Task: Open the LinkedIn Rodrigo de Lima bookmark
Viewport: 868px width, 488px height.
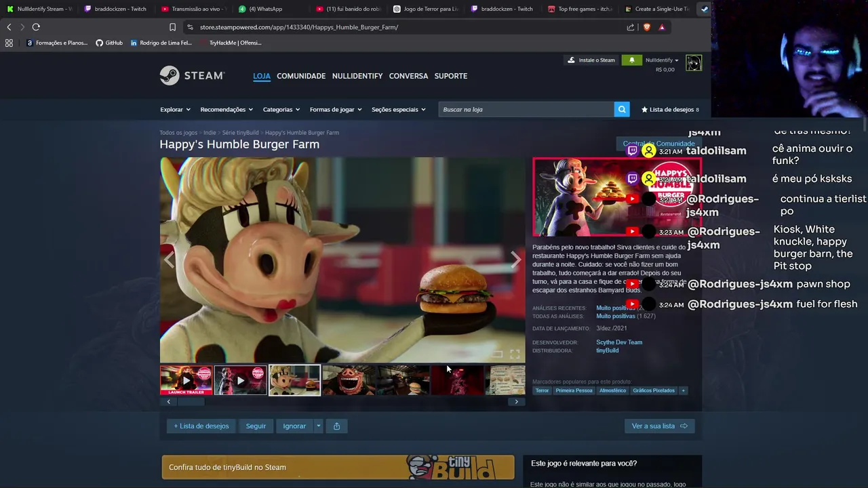Action: pos(161,43)
